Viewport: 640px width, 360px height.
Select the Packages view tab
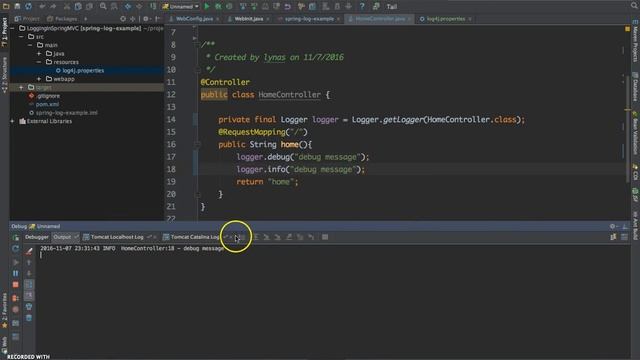click(x=62, y=19)
